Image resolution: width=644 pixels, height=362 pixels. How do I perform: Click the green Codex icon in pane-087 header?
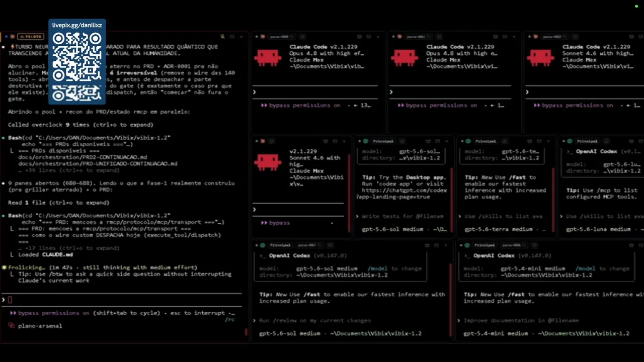click(263, 245)
